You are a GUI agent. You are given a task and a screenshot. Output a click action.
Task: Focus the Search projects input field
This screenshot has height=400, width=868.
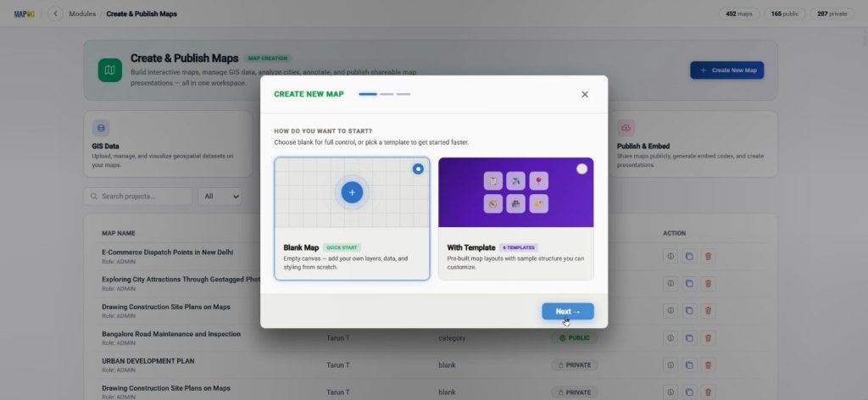pyautogui.click(x=138, y=197)
